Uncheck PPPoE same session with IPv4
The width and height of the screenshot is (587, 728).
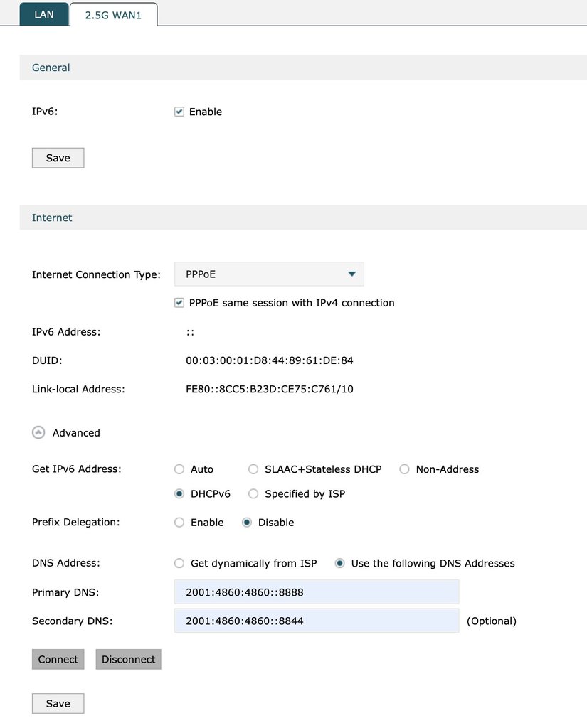179,303
